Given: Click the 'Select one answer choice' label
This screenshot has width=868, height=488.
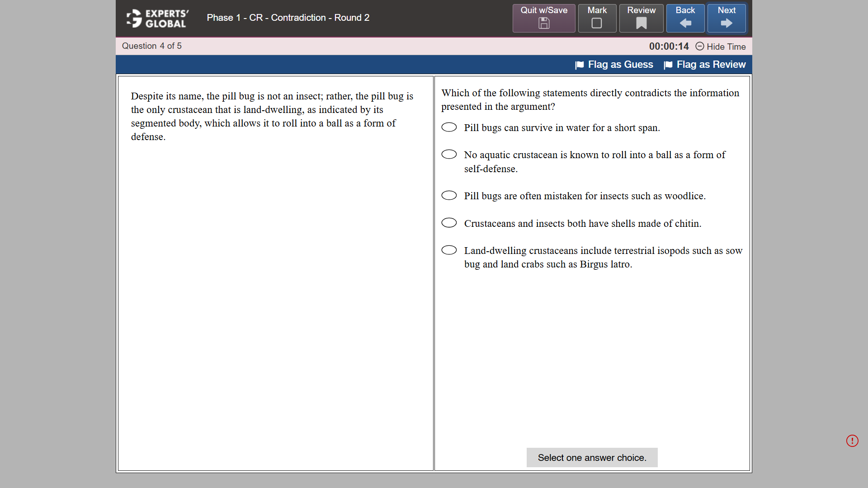Looking at the screenshot, I should pos(592,457).
